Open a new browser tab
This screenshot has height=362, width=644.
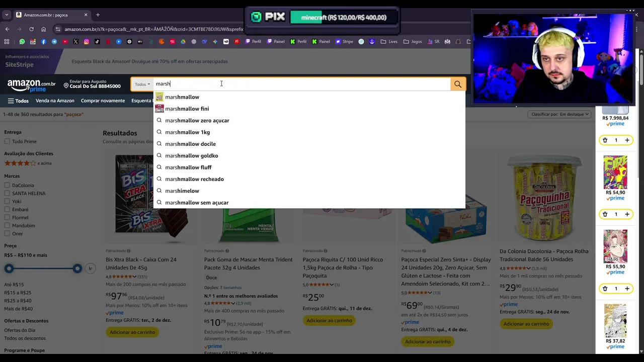[x=98, y=15]
